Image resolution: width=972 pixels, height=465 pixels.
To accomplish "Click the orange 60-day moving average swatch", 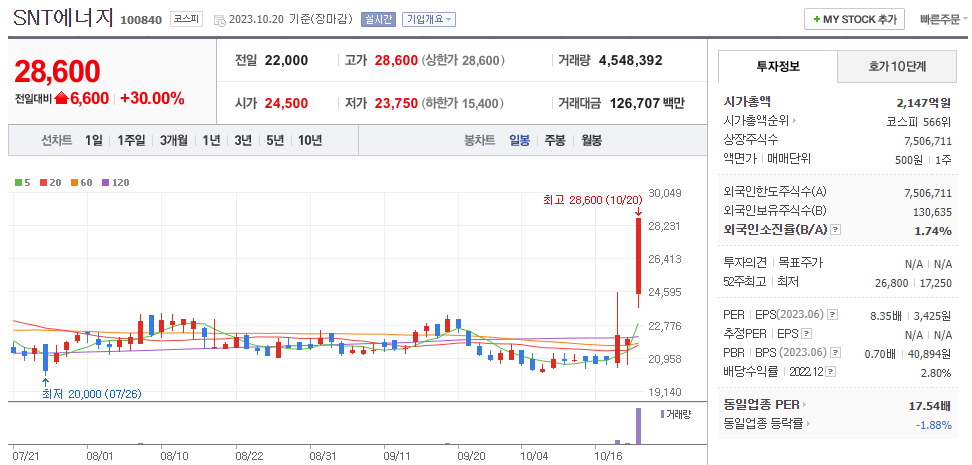I will click(x=72, y=183).
